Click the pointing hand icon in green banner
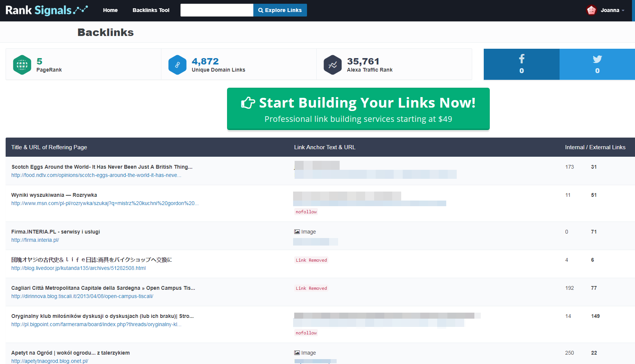The image size is (635, 364). point(248,103)
